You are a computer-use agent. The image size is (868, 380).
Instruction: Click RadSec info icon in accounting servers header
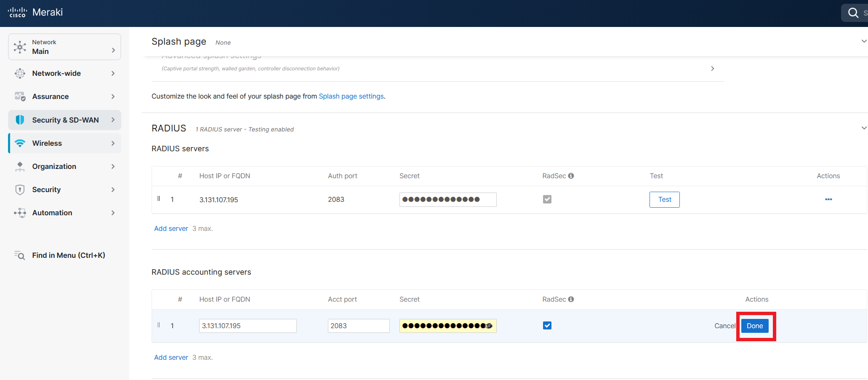tap(571, 299)
